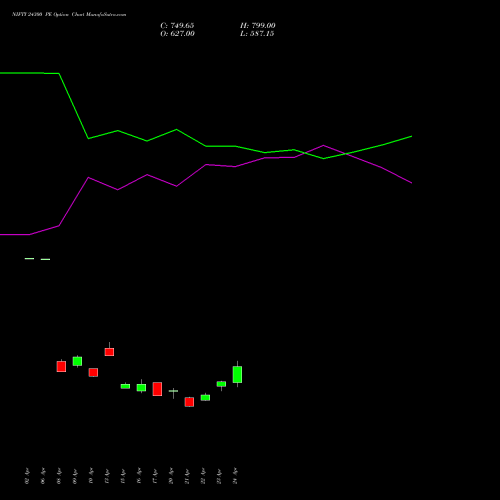
Task: Click the 20 Apr date label
Action: pyautogui.click(x=171, y=476)
